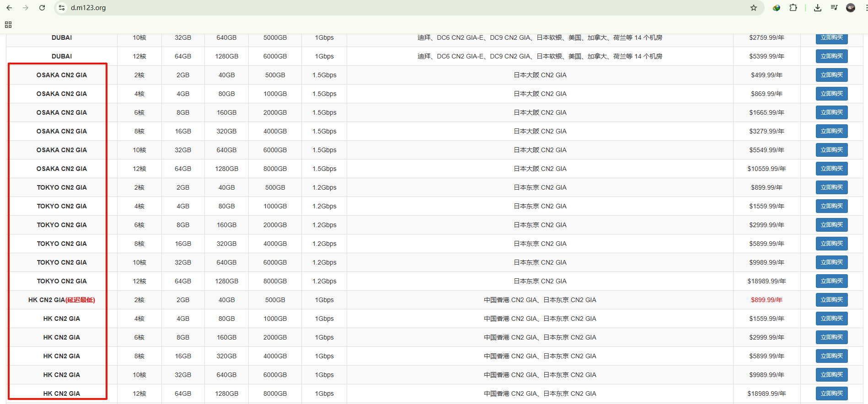868x404 pixels.
Task: Reload the current page
Action: pyautogui.click(x=42, y=8)
